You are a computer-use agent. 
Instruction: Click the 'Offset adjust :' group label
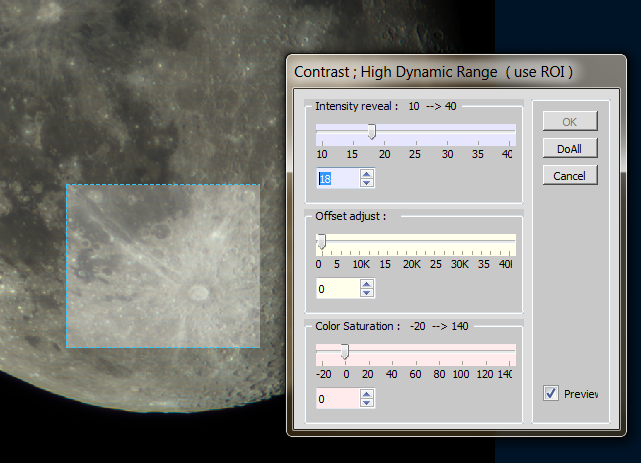tap(351, 216)
